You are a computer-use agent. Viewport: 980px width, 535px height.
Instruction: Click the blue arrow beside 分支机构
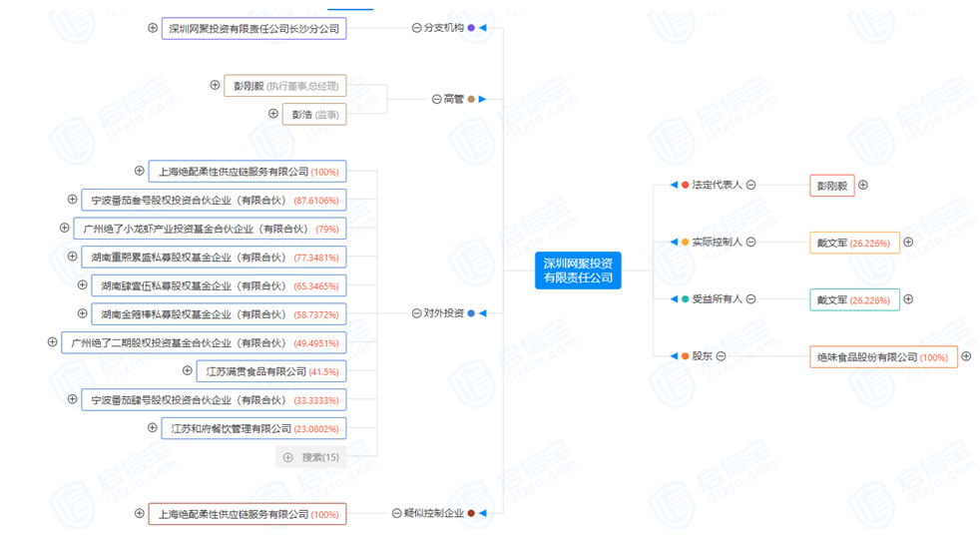pos(482,28)
